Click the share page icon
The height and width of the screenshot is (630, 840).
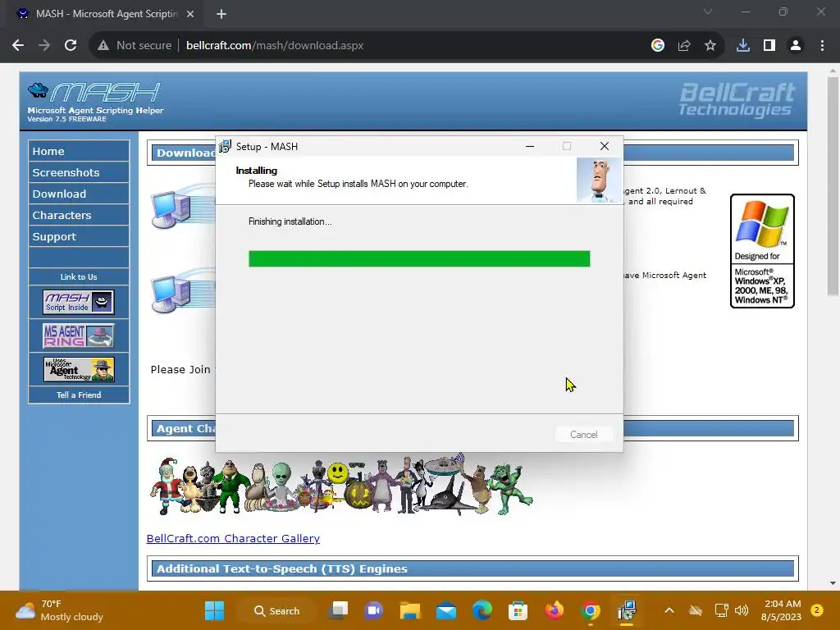click(x=684, y=46)
